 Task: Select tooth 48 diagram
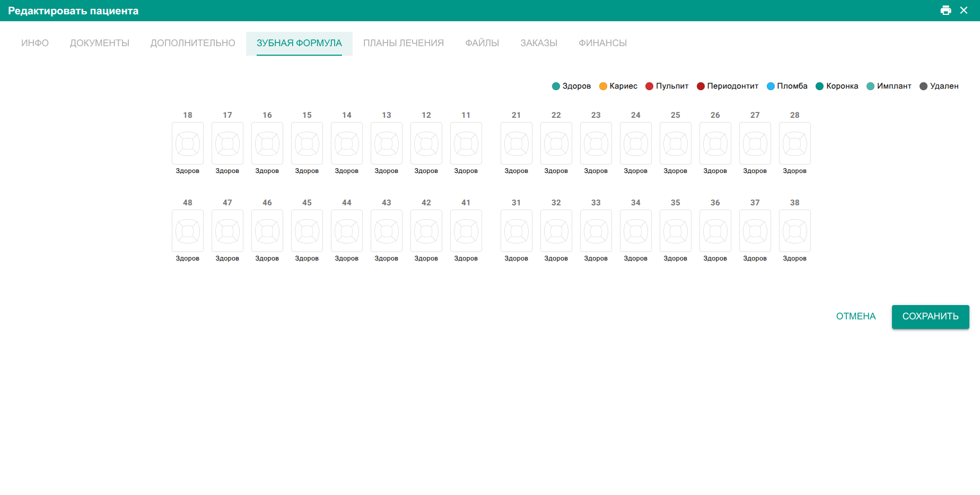188,231
